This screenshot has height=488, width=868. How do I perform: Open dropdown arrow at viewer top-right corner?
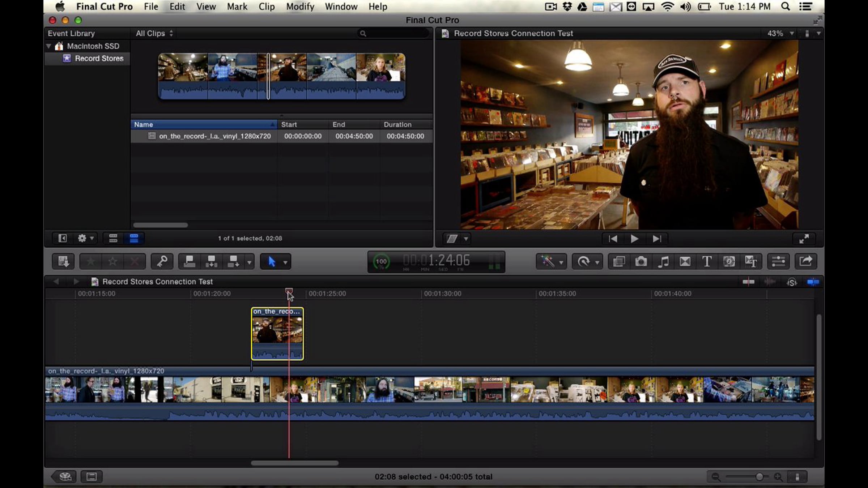coord(818,33)
